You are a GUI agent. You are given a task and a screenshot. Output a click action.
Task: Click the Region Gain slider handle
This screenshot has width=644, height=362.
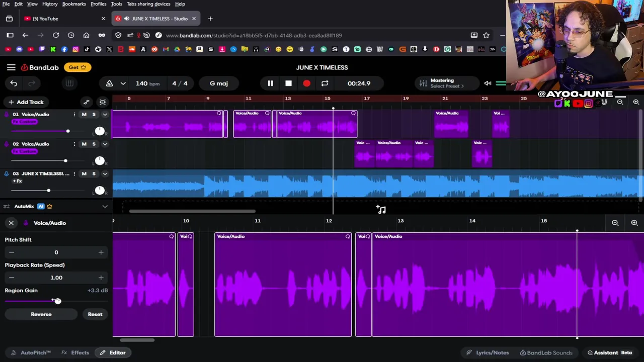coord(57,301)
